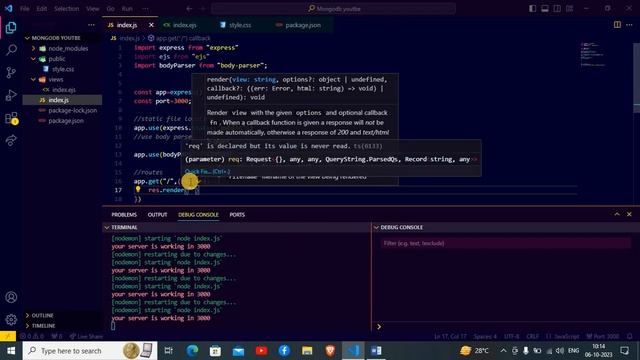Open the Selection menu
Screen dimensions: 640x360
[67, 9]
